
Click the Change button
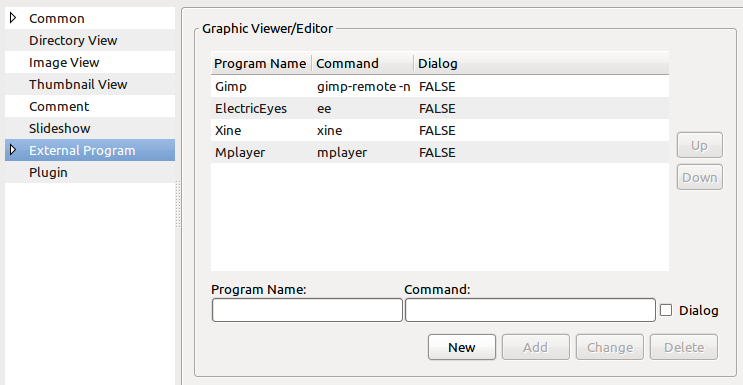pos(609,347)
